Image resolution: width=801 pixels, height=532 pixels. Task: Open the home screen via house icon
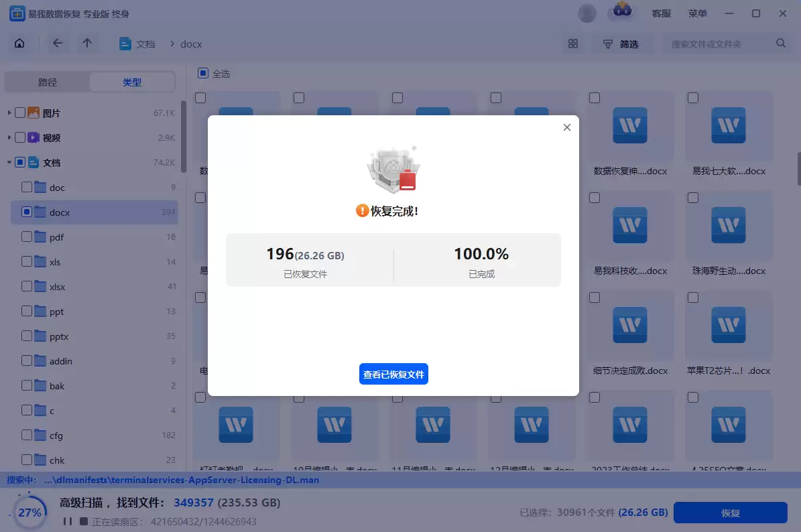click(19, 42)
